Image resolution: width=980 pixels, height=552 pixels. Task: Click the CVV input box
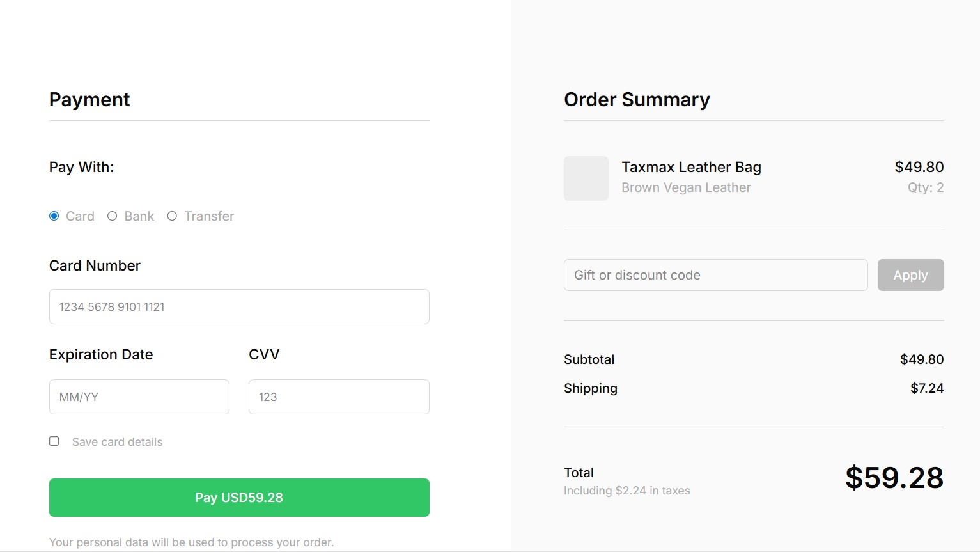[x=338, y=397]
